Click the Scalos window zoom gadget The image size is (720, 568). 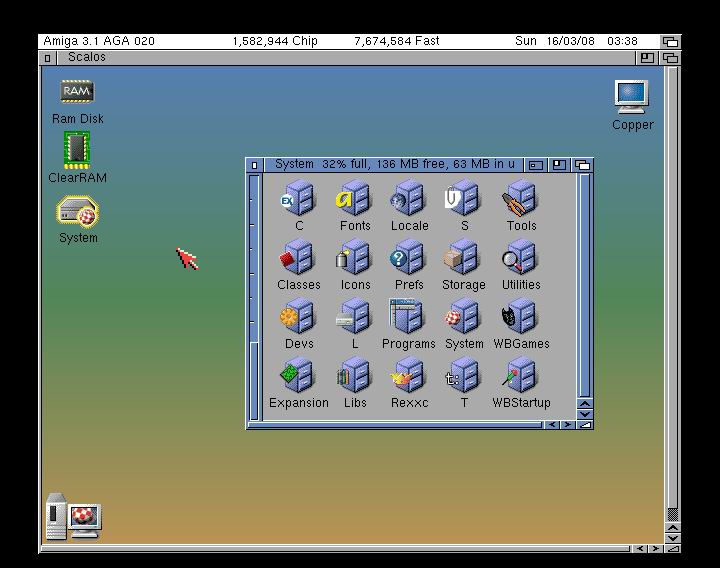[x=647, y=58]
